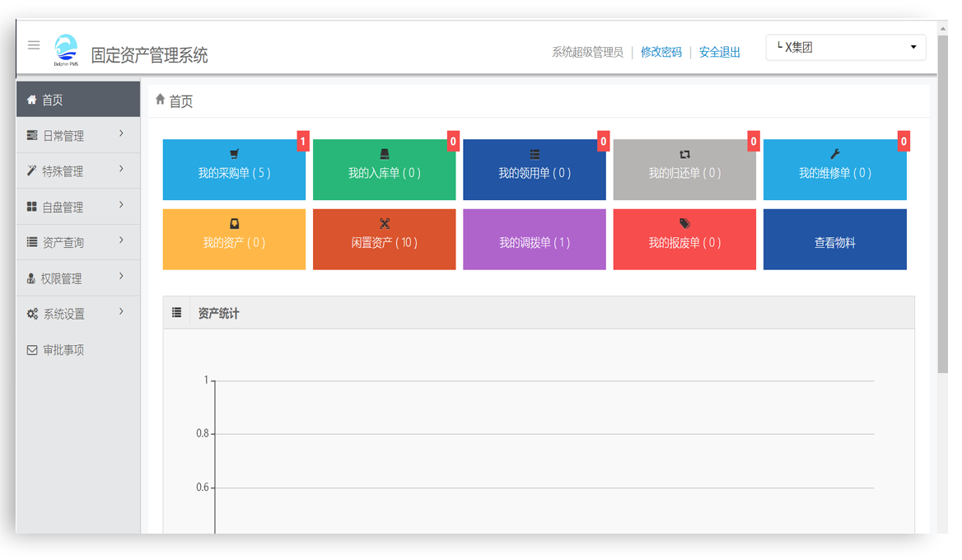Click the tag icon on 我的报废单

[684, 224]
